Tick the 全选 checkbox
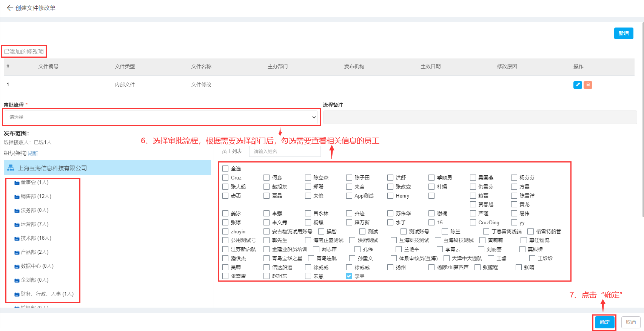The width and height of the screenshot is (644, 331). pos(225,169)
